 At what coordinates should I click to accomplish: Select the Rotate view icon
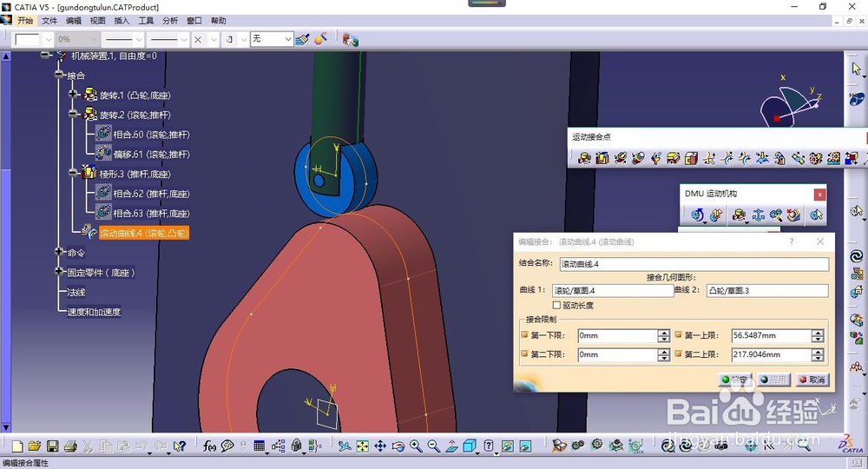coord(398,446)
